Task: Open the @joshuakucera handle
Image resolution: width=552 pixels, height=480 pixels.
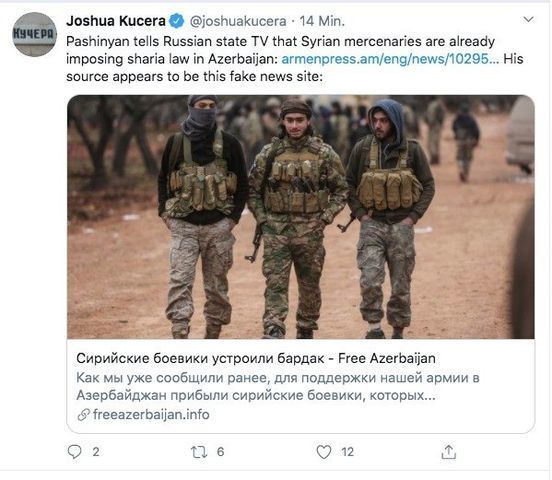Action: [x=238, y=21]
